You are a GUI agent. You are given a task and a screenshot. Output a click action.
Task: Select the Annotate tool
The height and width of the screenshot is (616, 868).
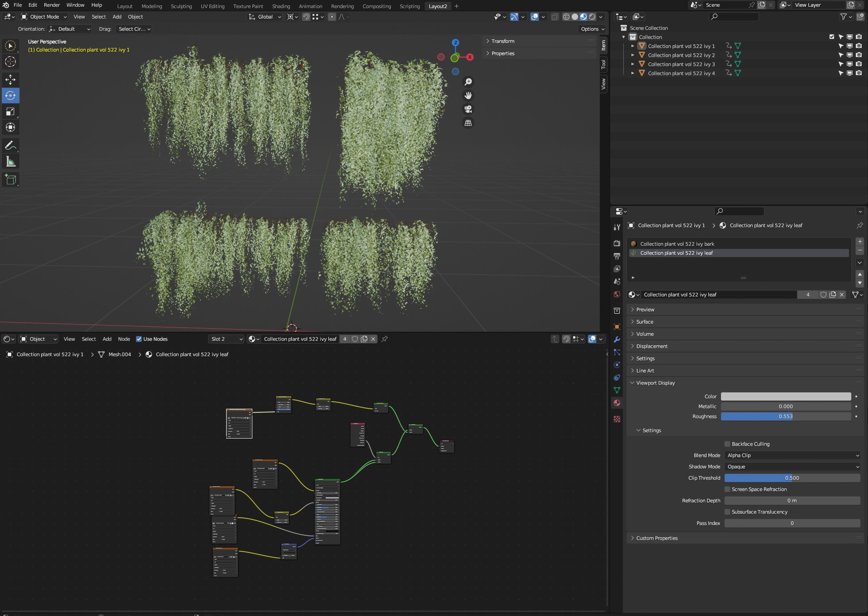[x=10, y=145]
